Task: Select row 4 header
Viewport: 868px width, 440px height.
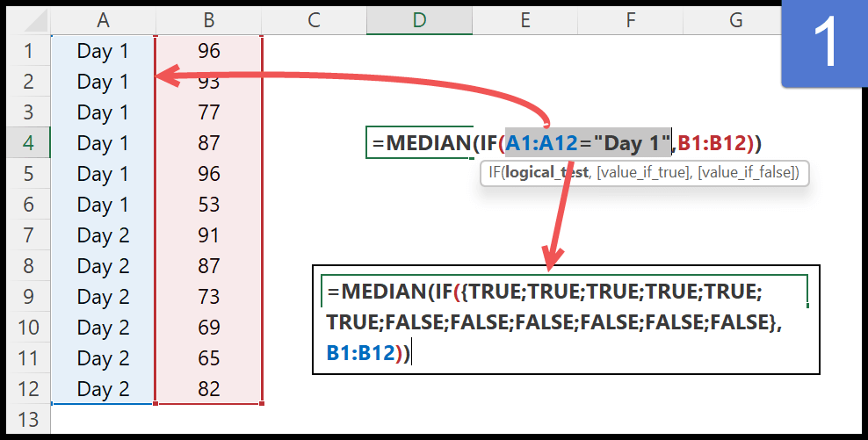Action: pyautogui.click(x=27, y=143)
